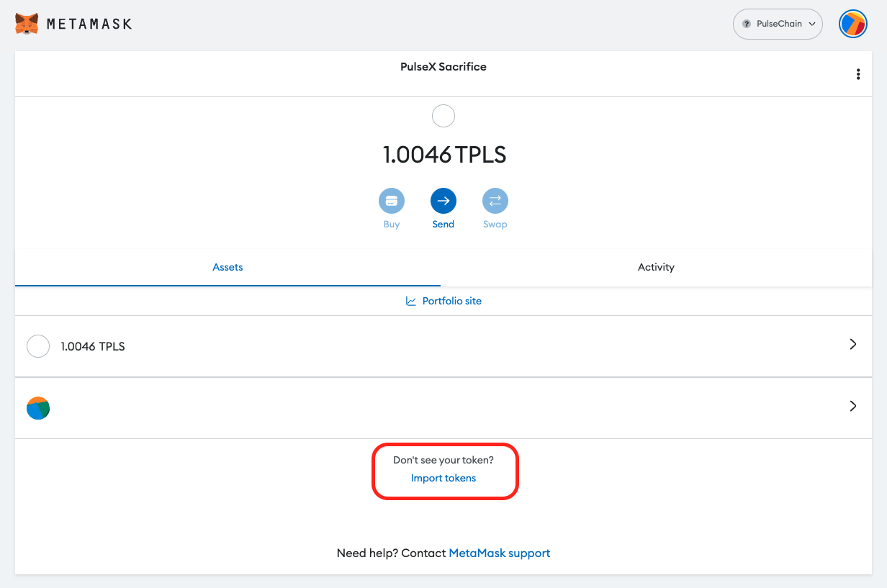Click the PulseX Sacrifice account name
The image size is (887, 588).
pos(443,66)
